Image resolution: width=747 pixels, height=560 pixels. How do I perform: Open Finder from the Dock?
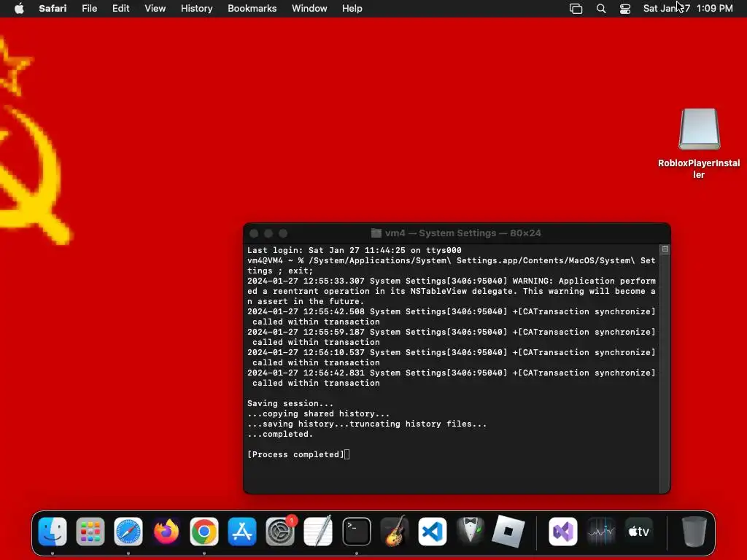[53, 532]
